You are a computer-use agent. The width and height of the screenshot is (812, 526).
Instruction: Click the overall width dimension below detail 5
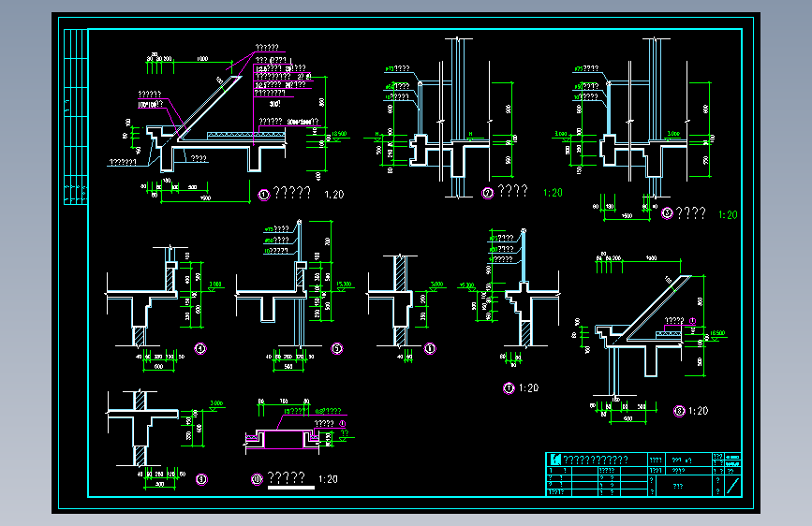[x=288, y=366]
